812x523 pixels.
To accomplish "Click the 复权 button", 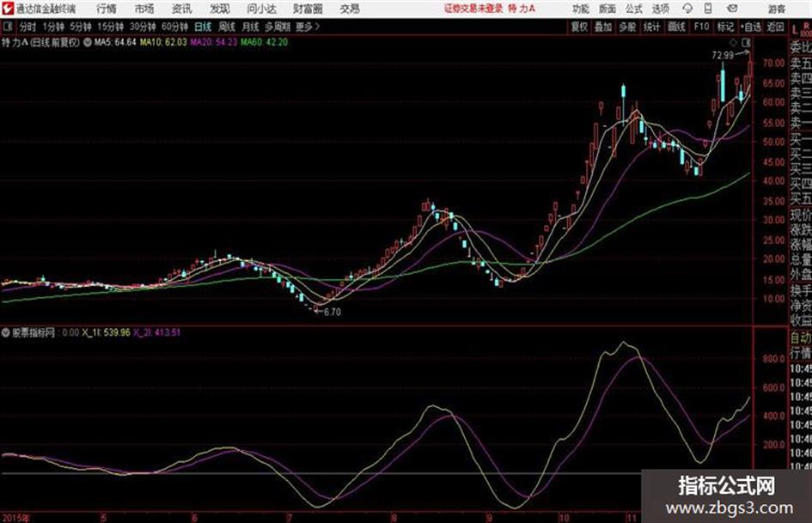I will (579, 27).
